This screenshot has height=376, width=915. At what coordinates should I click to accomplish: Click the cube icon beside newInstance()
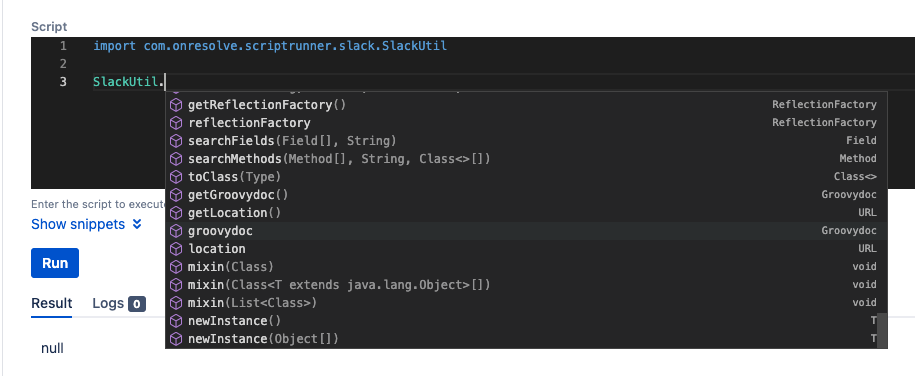coord(176,321)
